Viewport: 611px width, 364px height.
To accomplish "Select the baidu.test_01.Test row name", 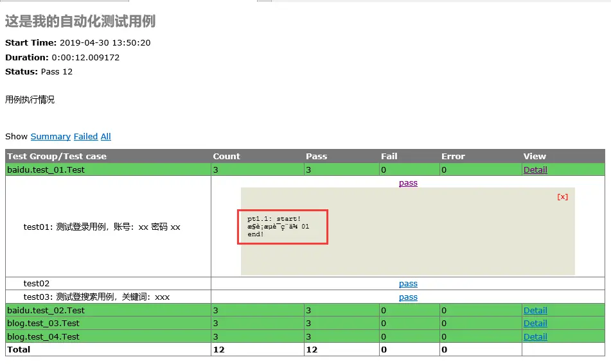I will (46, 169).
